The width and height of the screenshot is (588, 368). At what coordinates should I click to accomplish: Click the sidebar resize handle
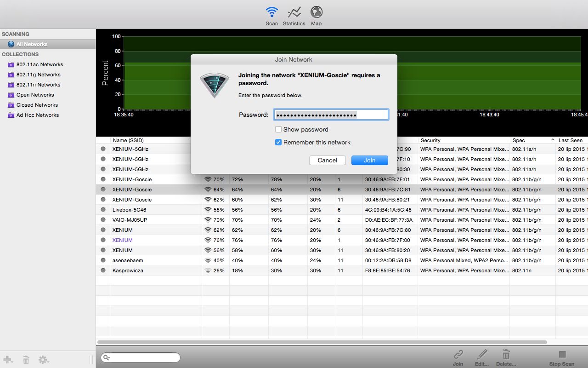point(90,360)
